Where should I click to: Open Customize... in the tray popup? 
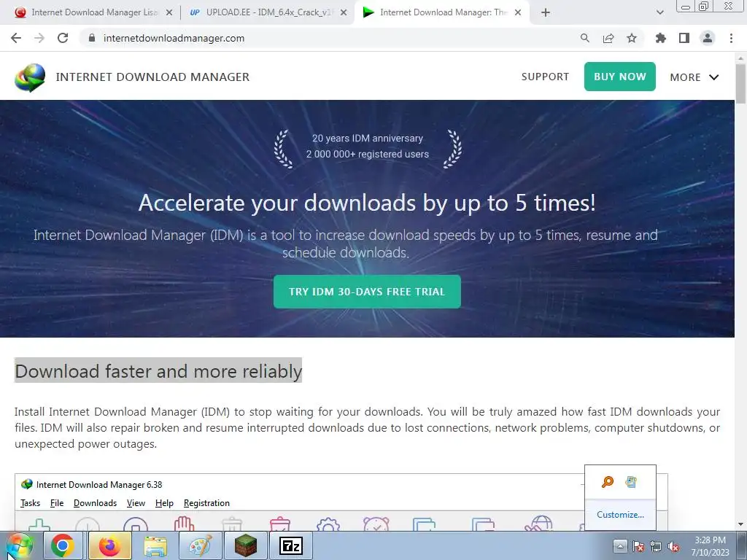click(x=620, y=515)
